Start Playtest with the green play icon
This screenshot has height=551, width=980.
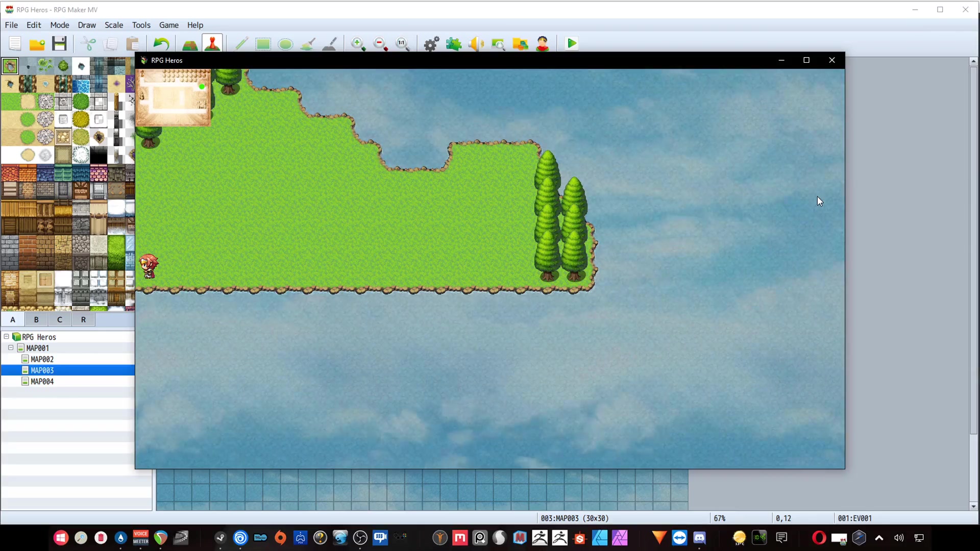[572, 44]
